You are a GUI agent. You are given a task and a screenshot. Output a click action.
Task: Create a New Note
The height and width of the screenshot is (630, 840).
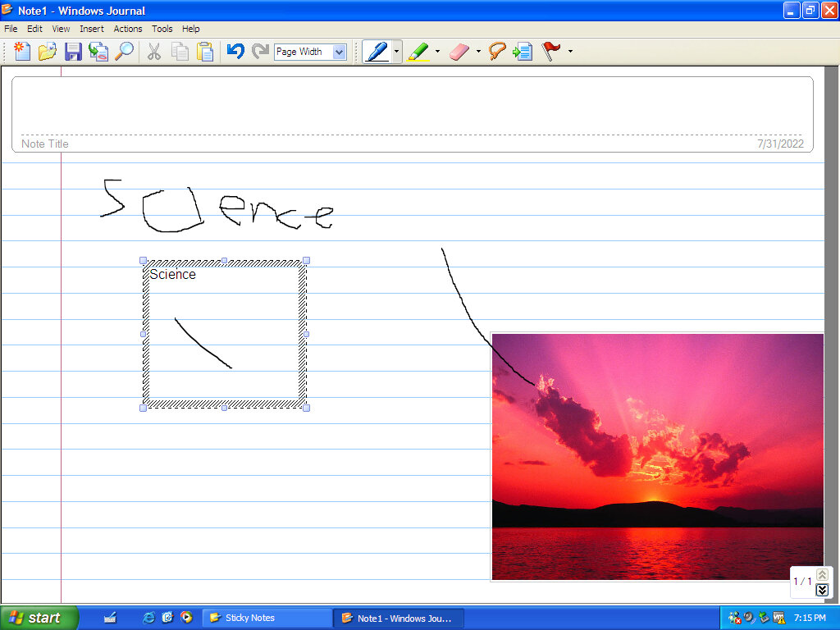point(22,52)
